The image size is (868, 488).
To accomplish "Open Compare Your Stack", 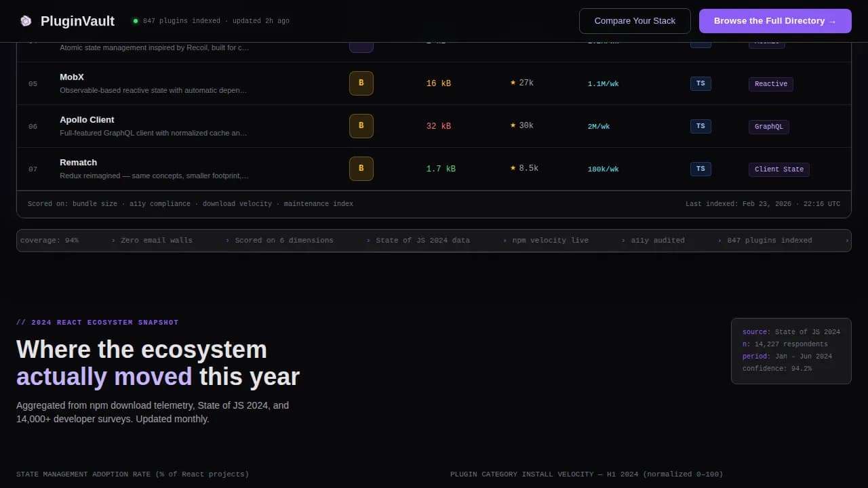I will coord(635,21).
